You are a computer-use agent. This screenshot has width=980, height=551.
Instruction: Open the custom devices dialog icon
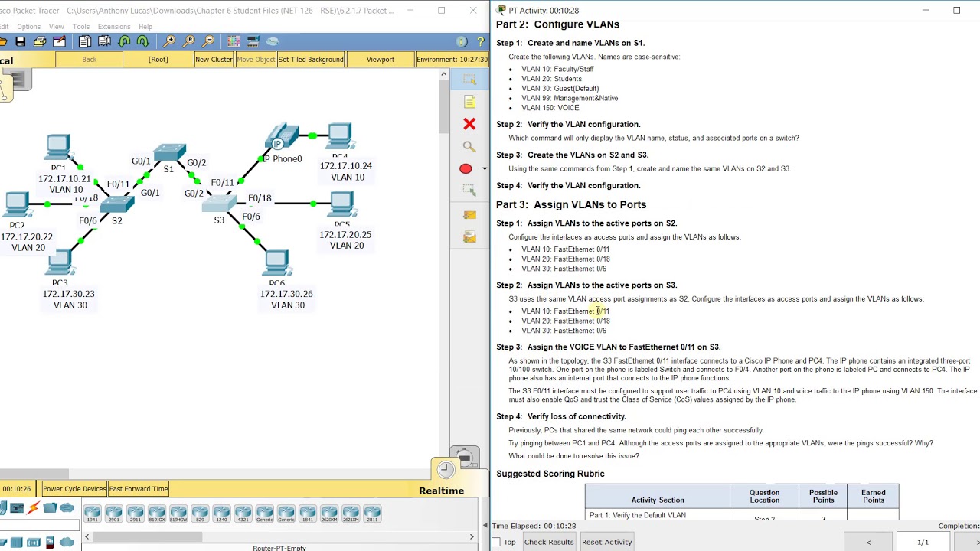coord(253,41)
